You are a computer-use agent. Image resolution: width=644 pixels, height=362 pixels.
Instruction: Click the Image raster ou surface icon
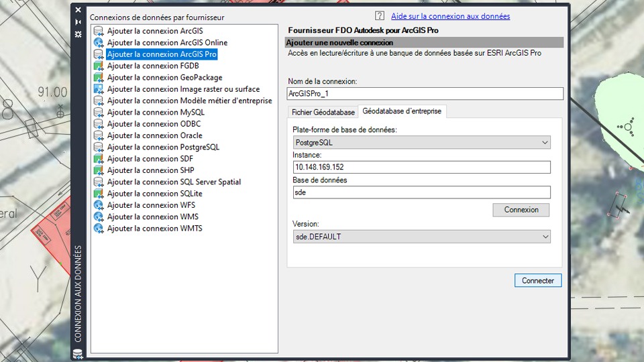click(99, 88)
